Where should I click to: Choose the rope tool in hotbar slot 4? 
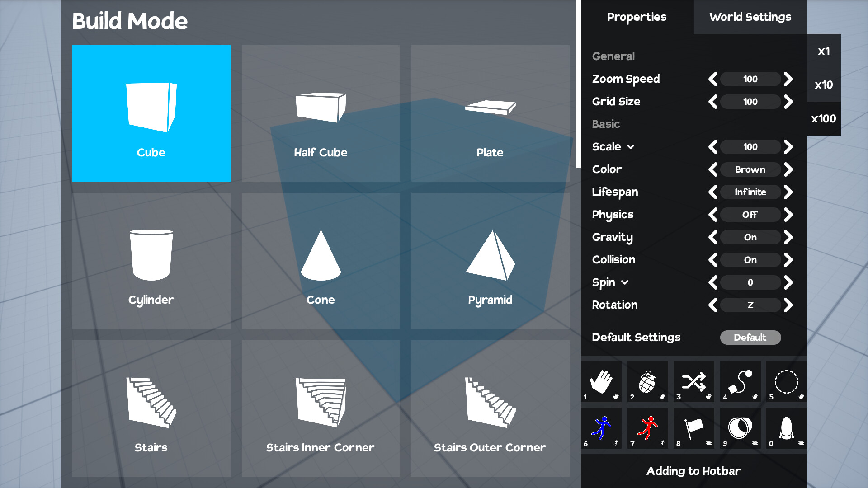tap(740, 382)
